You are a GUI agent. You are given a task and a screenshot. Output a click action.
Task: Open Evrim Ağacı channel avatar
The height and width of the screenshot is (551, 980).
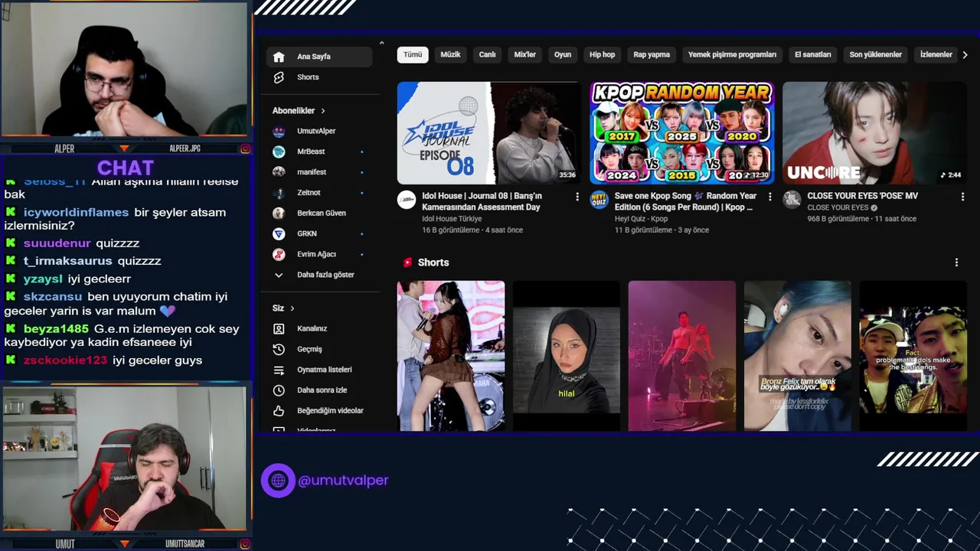tap(279, 254)
